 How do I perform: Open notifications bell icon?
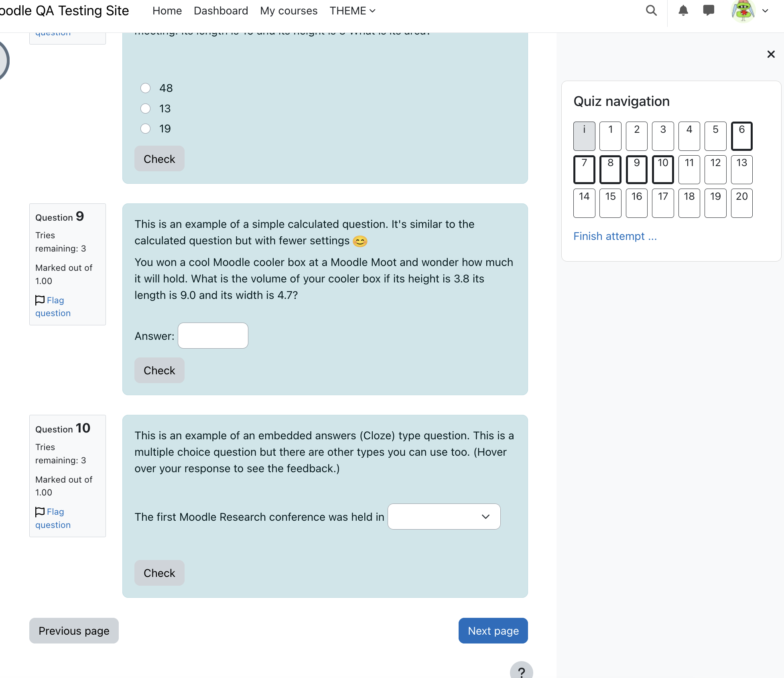(683, 11)
